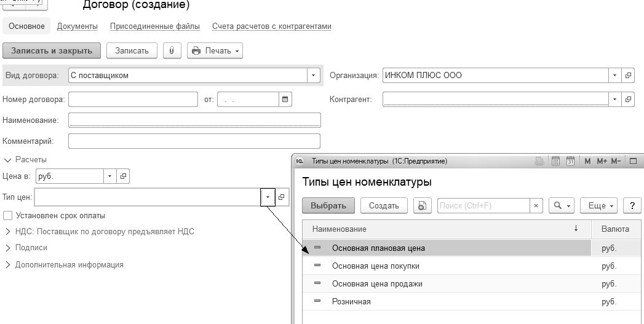The image size is (644, 324).
Task: Open the magnifier search options dropdown
Action: point(562,206)
